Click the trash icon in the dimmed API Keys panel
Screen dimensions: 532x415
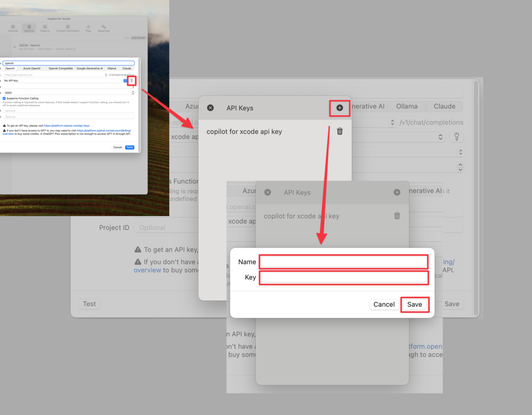pyautogui.click(x=397, y=216)
